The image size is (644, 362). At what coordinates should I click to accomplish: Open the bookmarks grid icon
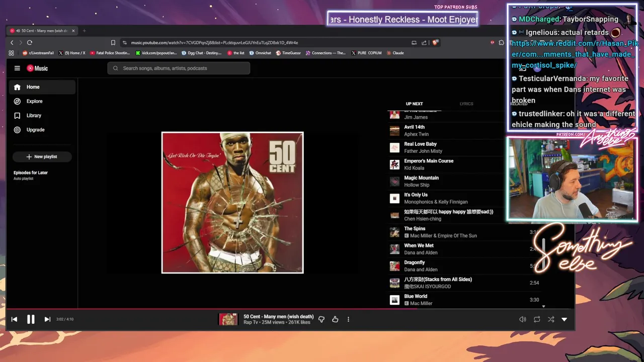11,53
